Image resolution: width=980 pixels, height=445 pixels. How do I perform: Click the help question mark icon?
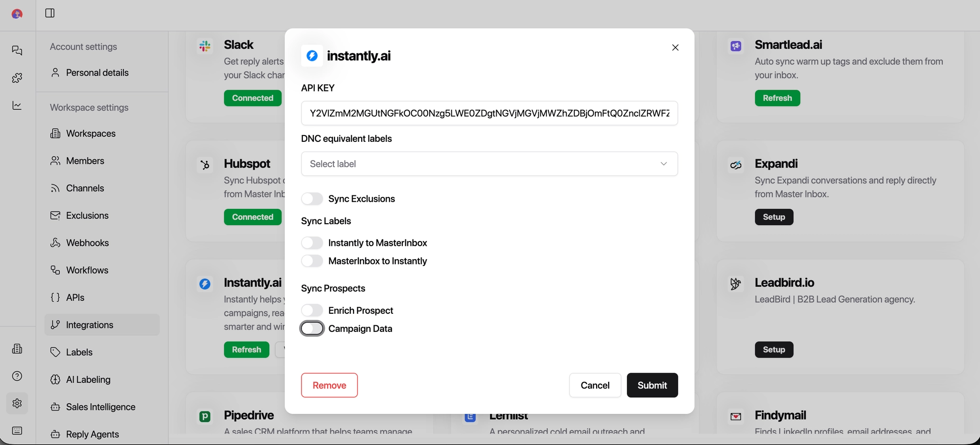pos(17,376)
